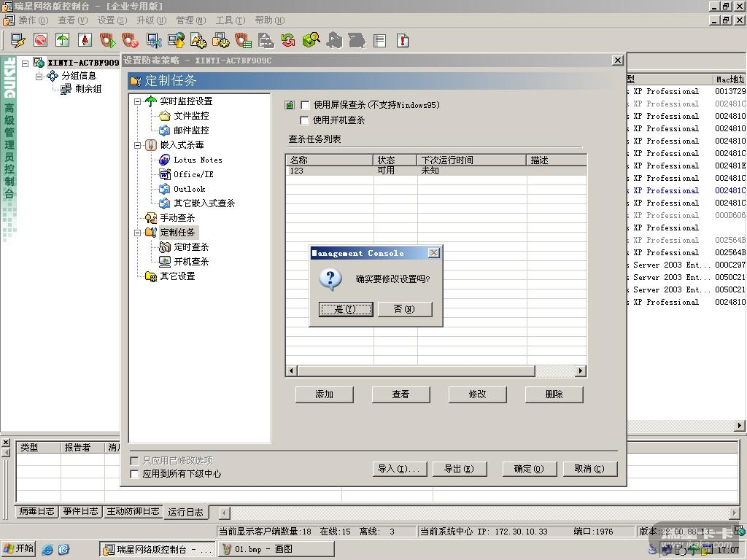Click 下次运行时间 column header

[x=472, y=160]
